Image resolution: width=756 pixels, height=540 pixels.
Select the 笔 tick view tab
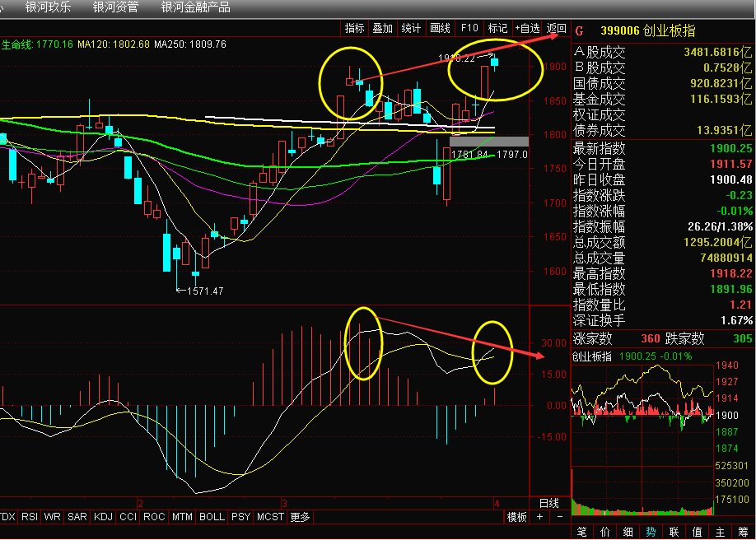coord(582,532)
